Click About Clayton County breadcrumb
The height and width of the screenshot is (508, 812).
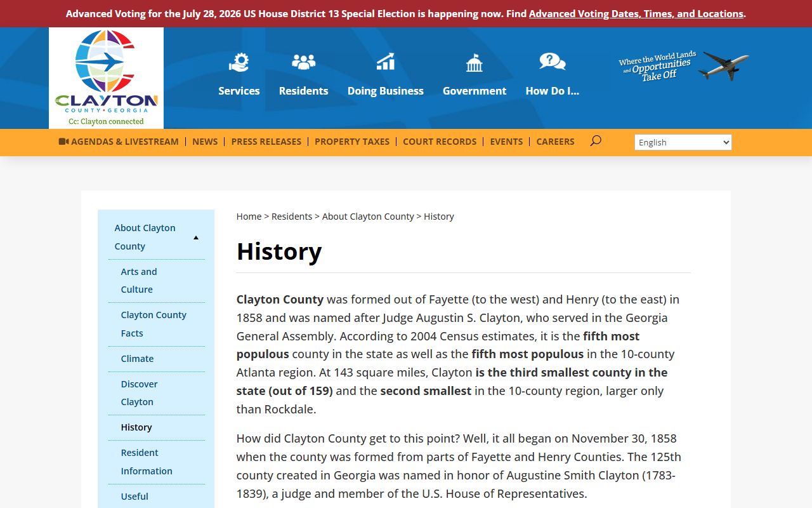368,217
